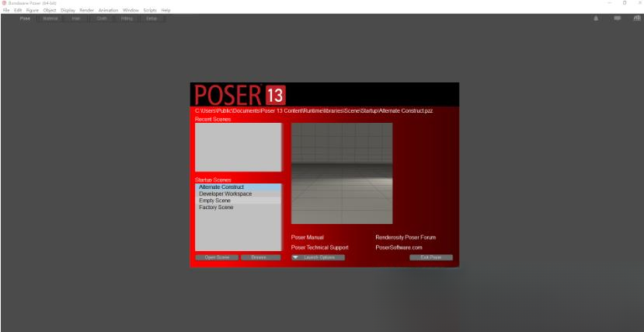The width and height of the screenshot is (644, 332).
Task: Switch to the Fitting room tab
Action: pos(127,19)
